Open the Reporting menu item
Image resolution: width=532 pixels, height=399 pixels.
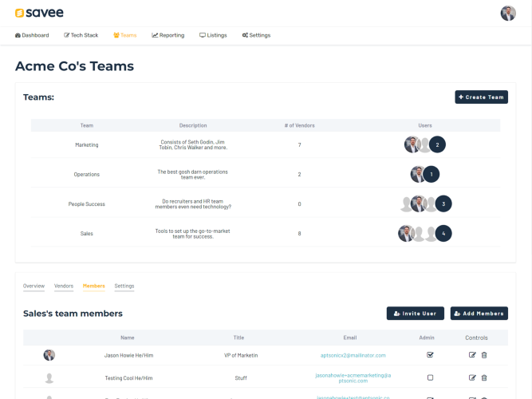click(168, 35)
